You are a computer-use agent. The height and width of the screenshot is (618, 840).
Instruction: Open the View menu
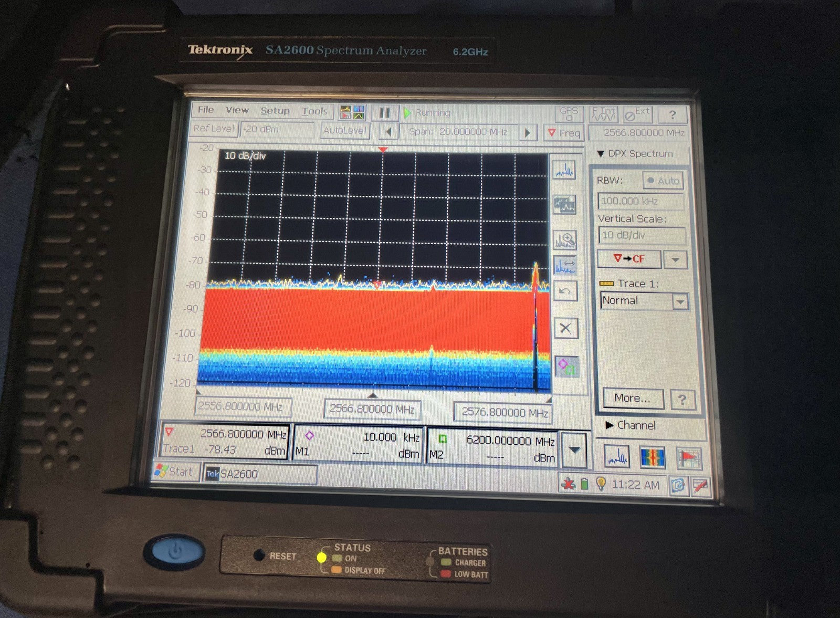(x=237, y=110)
